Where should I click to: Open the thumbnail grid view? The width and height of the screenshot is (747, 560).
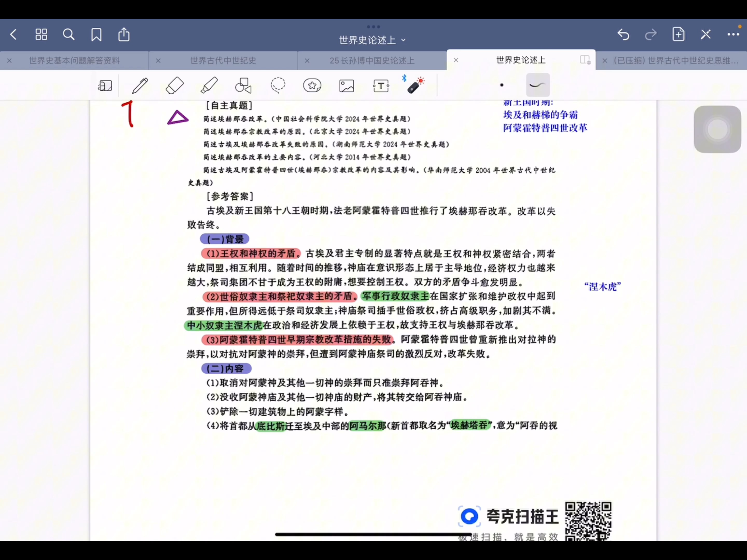point(41,34)
